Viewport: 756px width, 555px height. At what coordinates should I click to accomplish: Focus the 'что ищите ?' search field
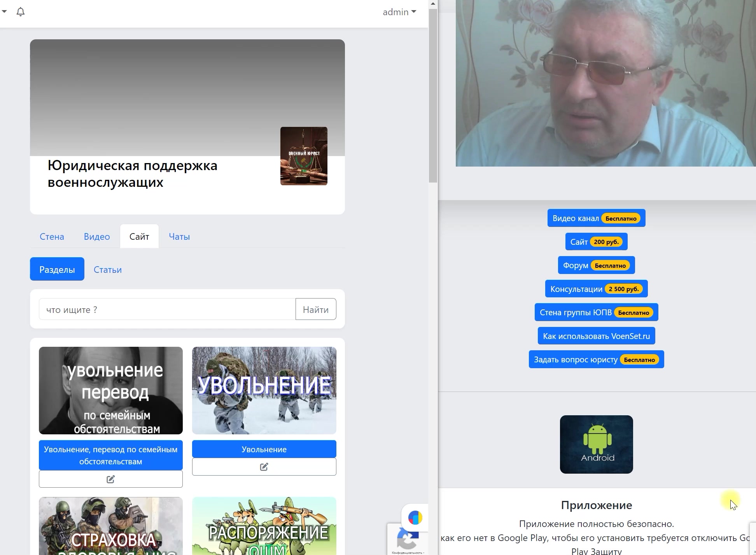click(x=167, y=309)
